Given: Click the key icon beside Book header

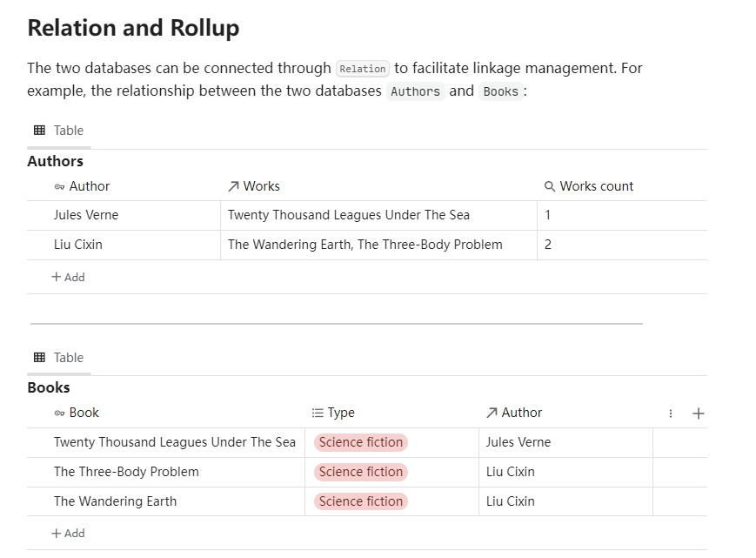Looking at the screenshot, I should click(59, 413).
